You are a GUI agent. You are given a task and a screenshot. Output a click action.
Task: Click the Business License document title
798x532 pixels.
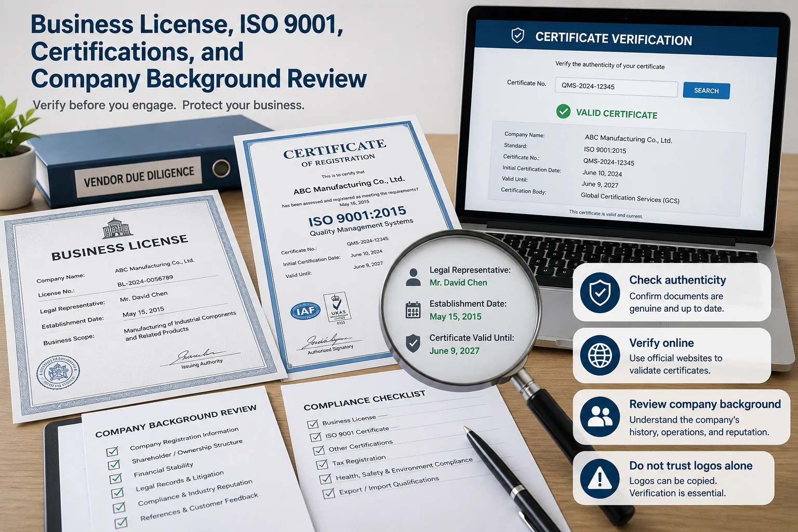[x=119, y=247]
